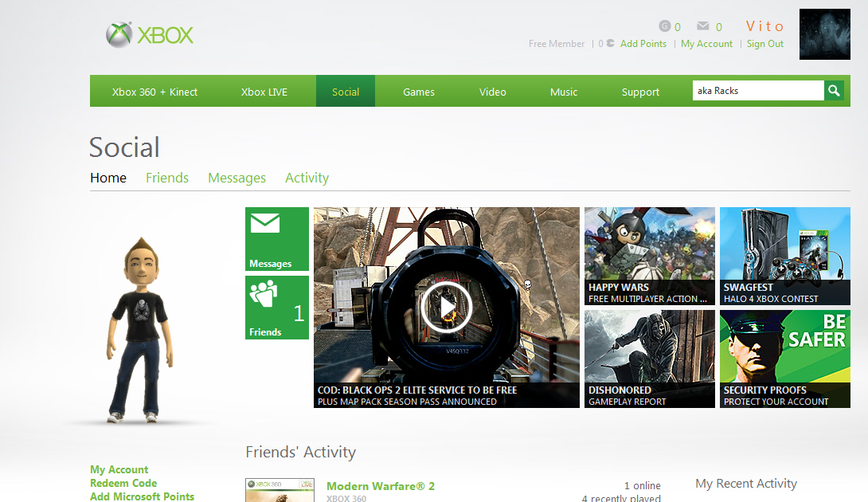The width and height of the screenshot is (868, 502).
Task: Open the Happy Wars tile
Action: (x=649, y=256)
